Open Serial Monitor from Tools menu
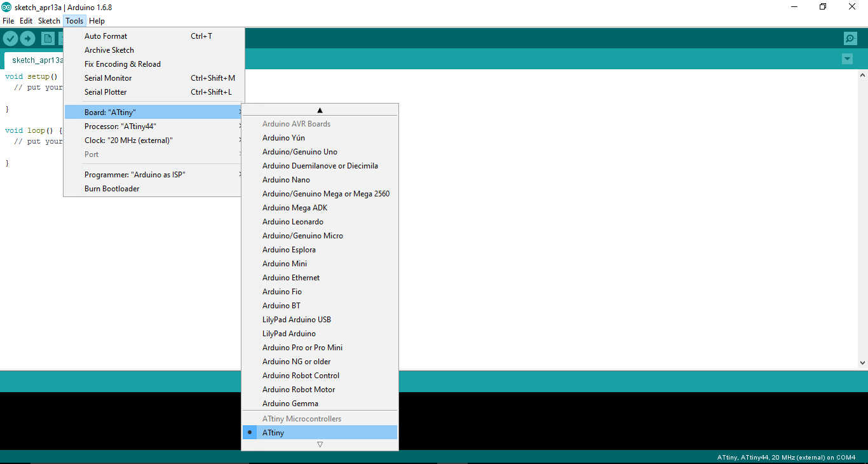Viewport: 868px width, 464px height. (x=154, y=78)
